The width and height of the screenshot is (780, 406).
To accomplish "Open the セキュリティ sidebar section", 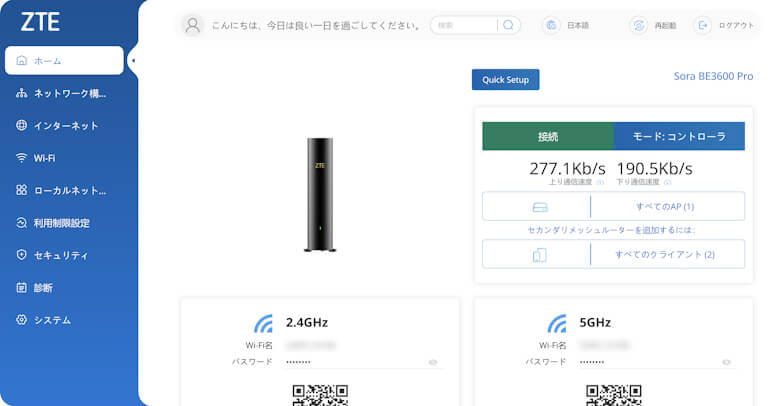I will pyautogui.click(x=60, y=255).
